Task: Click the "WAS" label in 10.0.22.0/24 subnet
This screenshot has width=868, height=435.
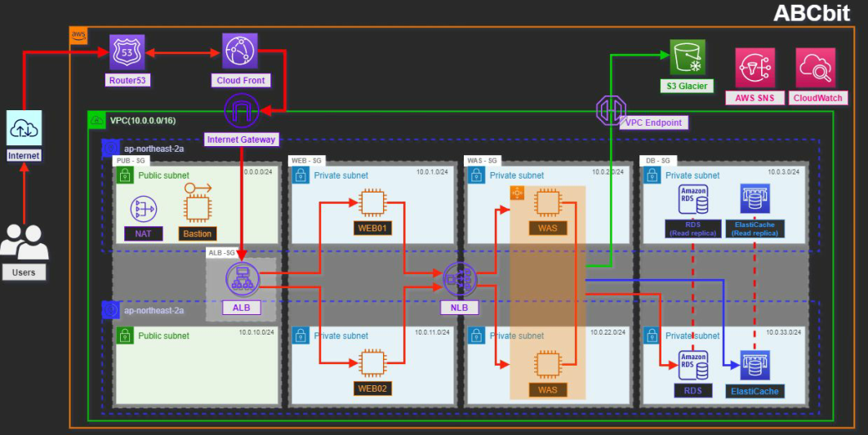Action: click(548, 390)
